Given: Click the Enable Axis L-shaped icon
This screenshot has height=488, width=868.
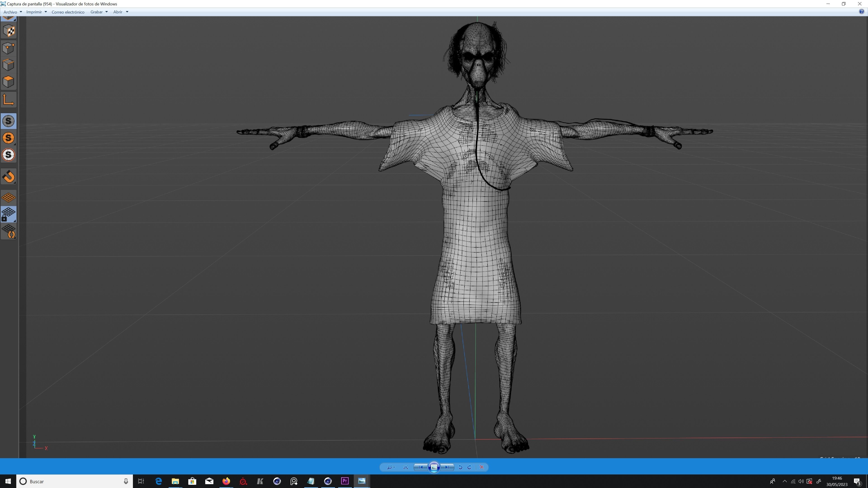Looking at the screenshot, I should (8, 100).
